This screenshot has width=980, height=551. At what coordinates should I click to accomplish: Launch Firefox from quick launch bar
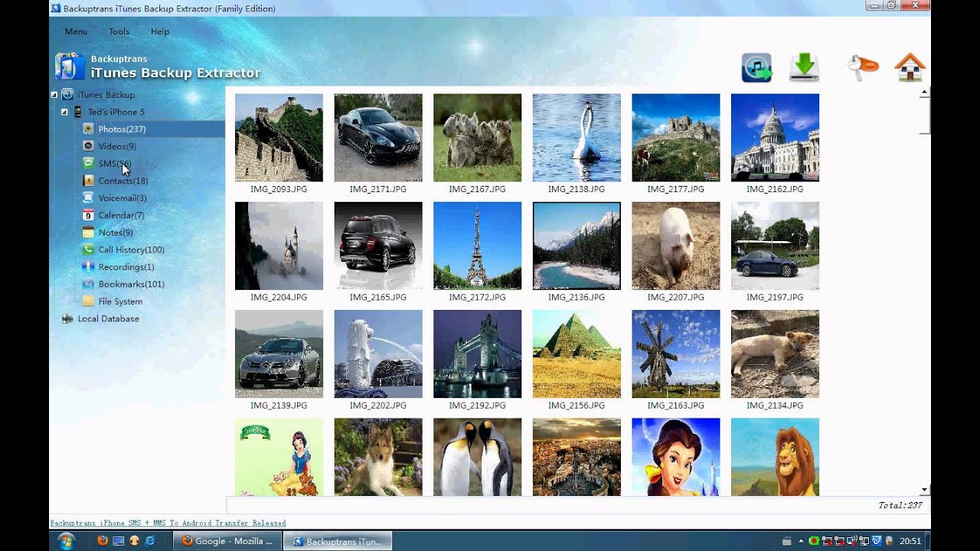point(103,541)
